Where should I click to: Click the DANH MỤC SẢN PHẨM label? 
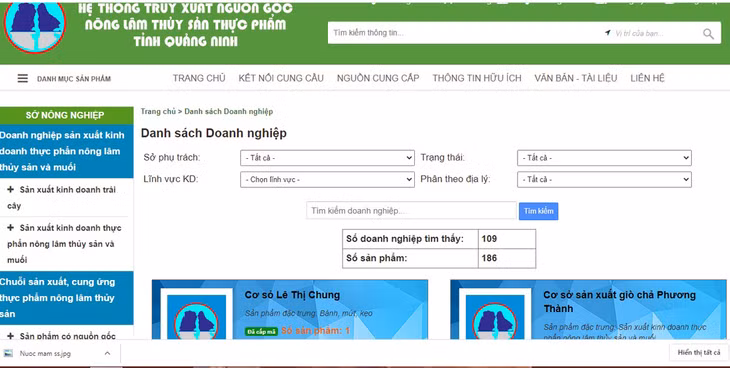point(74,79)
